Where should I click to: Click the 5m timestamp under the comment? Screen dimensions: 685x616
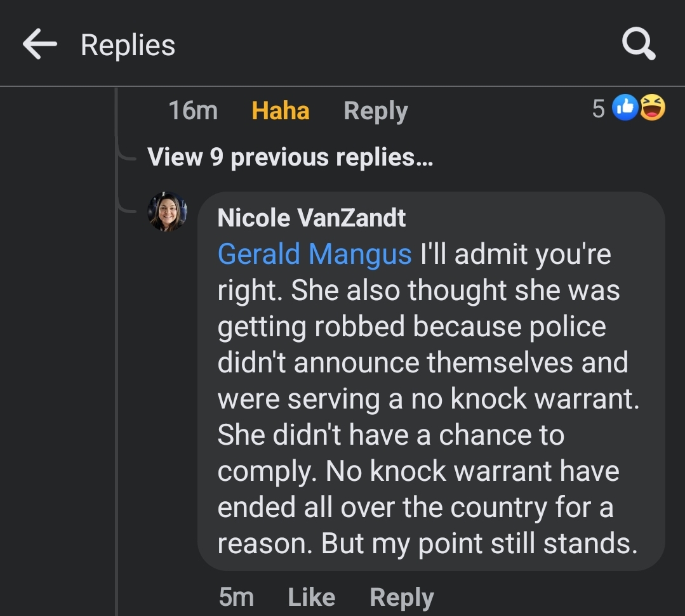(x=236, y=597)
